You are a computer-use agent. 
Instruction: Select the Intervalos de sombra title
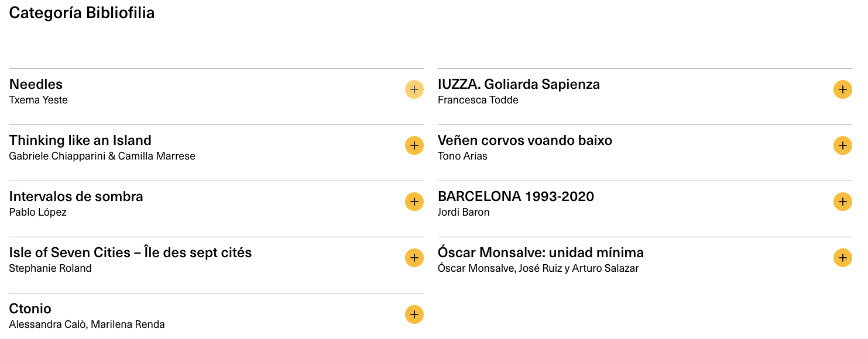pyautogui.click(x=76, y=196)
